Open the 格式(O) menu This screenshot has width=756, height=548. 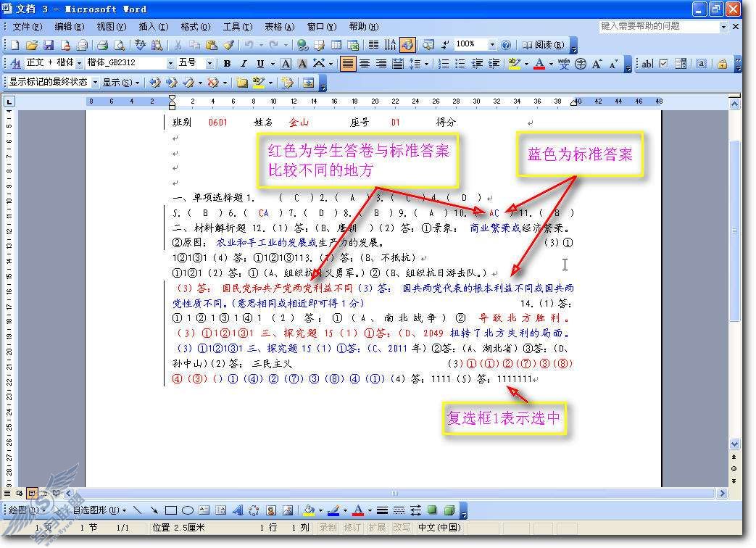pos(195,27)
